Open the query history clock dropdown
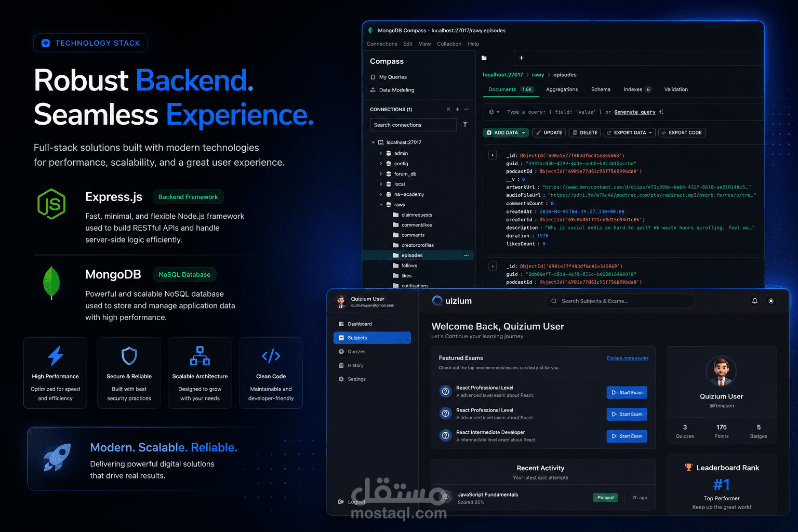 (494, 112)
